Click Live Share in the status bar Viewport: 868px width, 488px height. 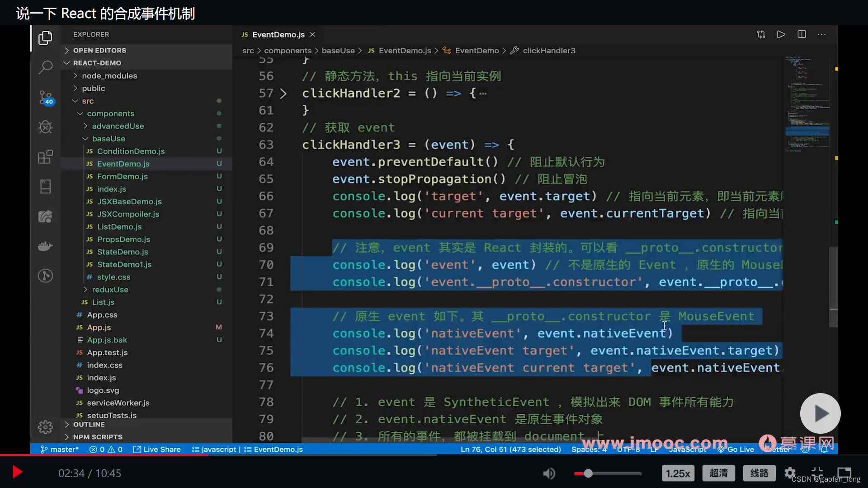point(157,449)
